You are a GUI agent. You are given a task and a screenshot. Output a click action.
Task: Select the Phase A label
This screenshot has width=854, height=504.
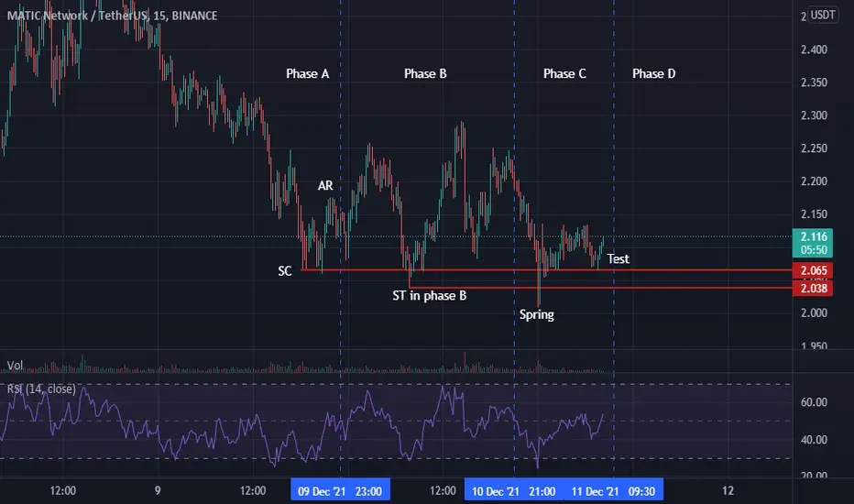307,73
